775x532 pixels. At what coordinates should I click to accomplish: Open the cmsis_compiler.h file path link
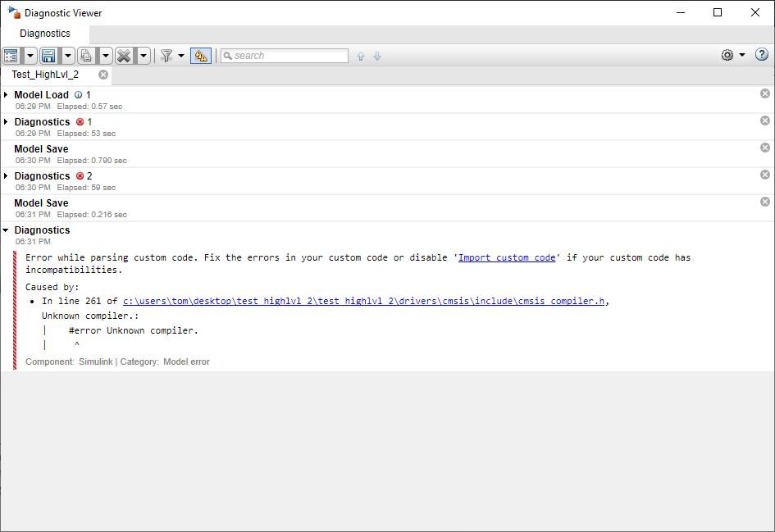[x=364, y=301]
